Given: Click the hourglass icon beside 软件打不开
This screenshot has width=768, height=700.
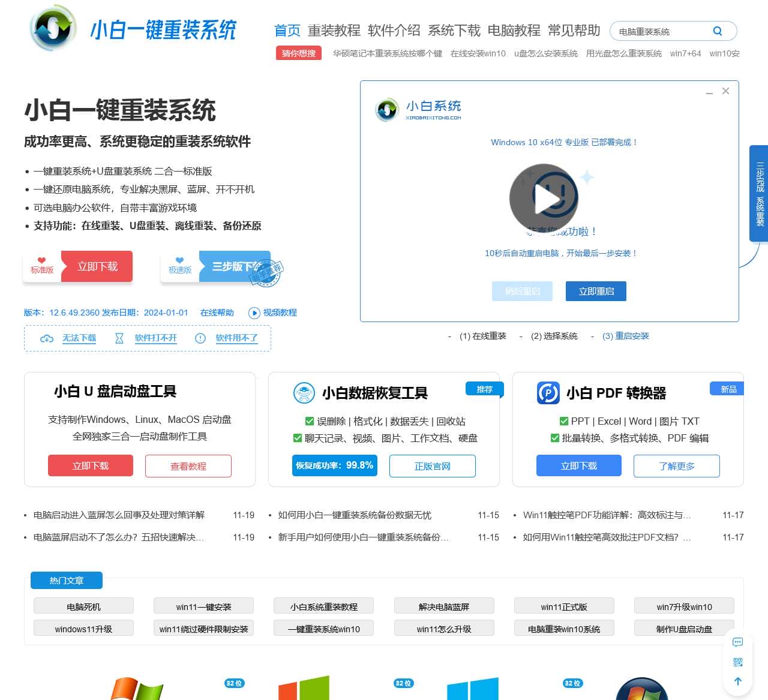Looking at the screenshot, I should pyautogui.click(x=119, y=338).
